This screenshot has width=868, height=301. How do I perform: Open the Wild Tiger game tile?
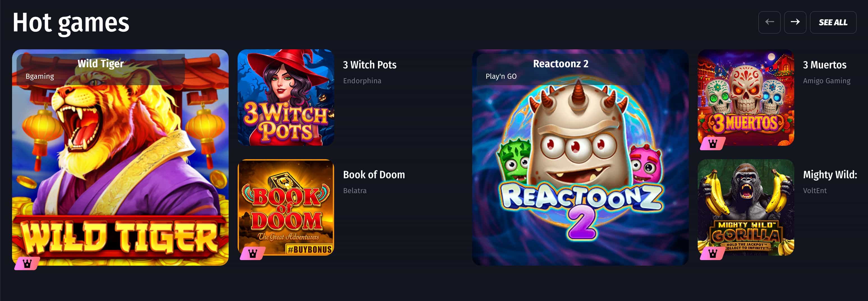click(x=120, y=158)
